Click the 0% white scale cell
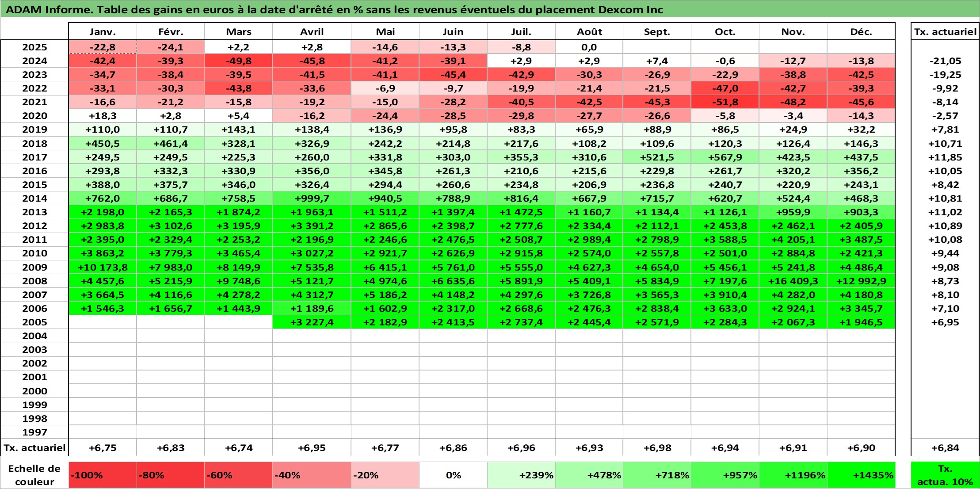 (x=453, y=475)
